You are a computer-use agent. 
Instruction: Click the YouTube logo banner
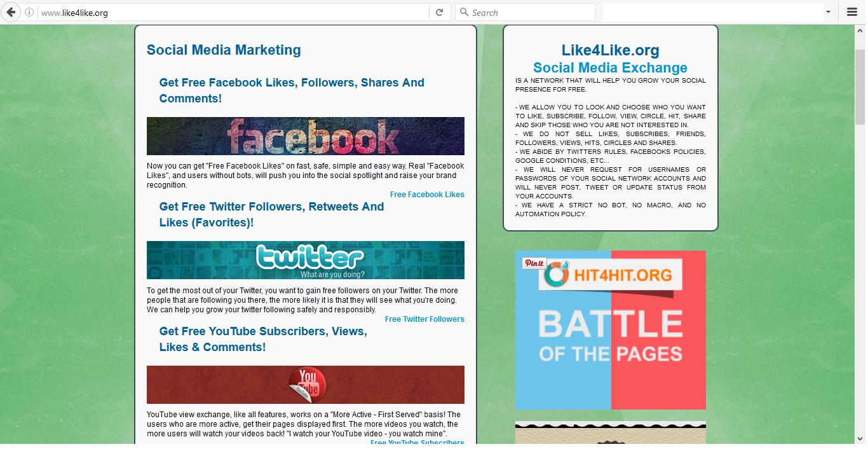point(306,385)
